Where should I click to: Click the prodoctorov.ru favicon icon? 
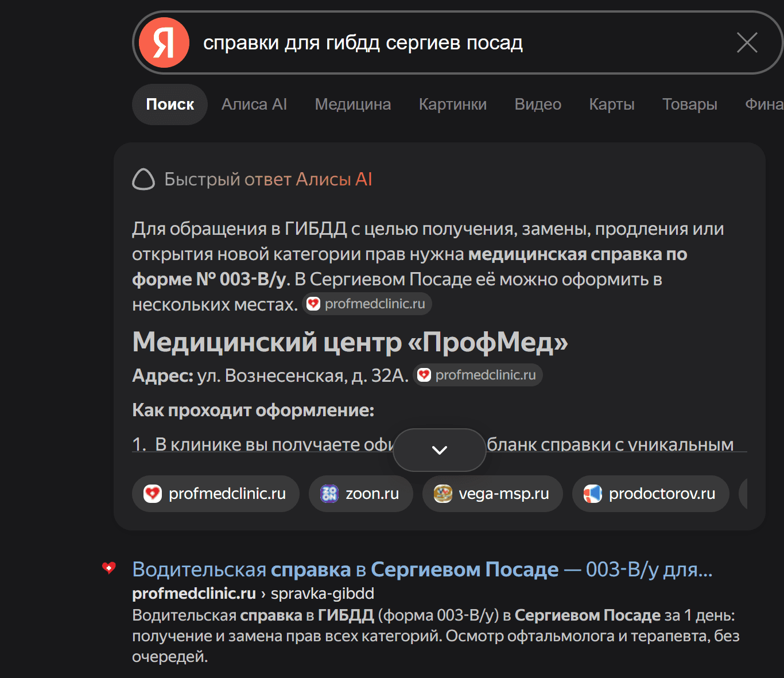pyautogui.click(x=593, y=494)
